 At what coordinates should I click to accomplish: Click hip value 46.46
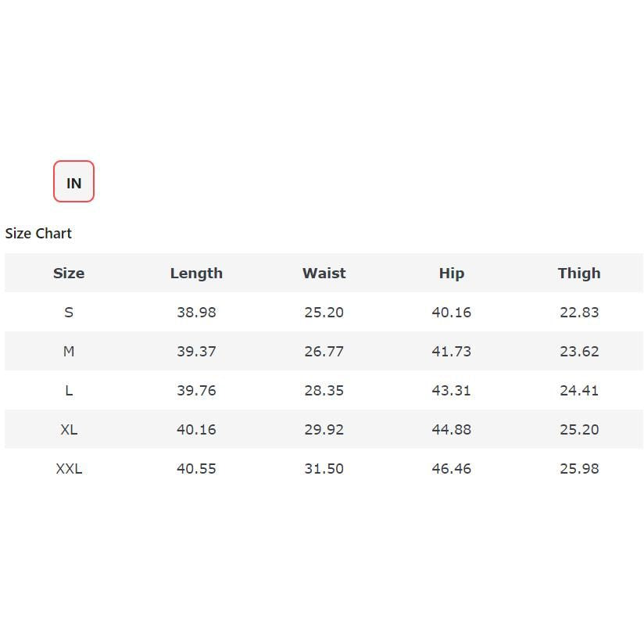[451, 469]
